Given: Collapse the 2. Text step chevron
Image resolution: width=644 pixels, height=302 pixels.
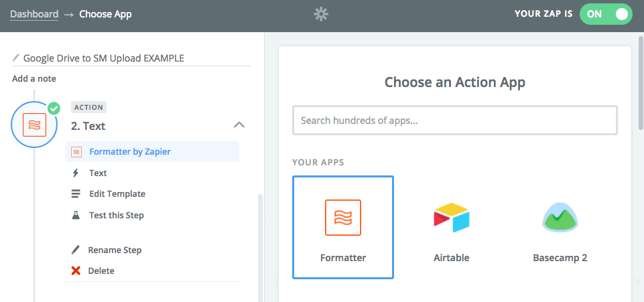Looking at the screenshot, I should coord(239,125).
